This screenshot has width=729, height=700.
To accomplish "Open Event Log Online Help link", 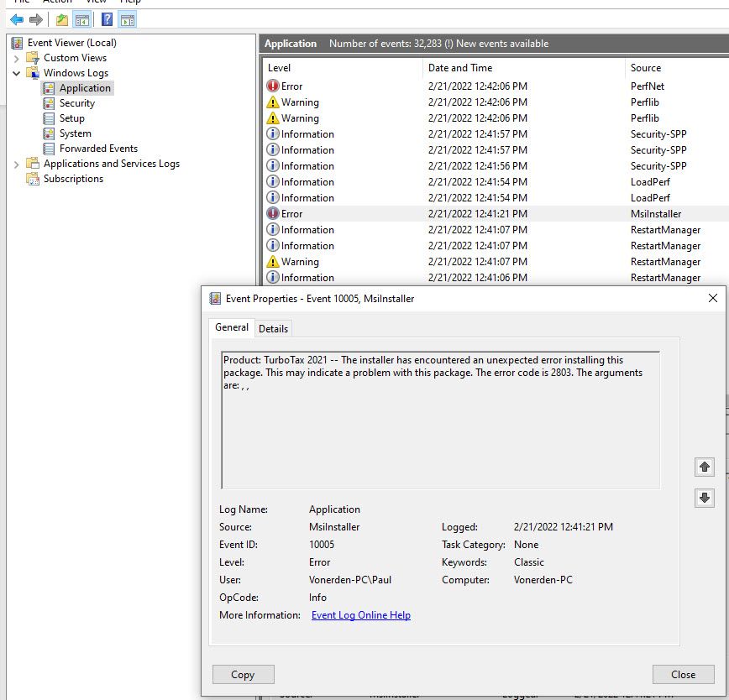I will pyautogui.click(x=361, y=615).
